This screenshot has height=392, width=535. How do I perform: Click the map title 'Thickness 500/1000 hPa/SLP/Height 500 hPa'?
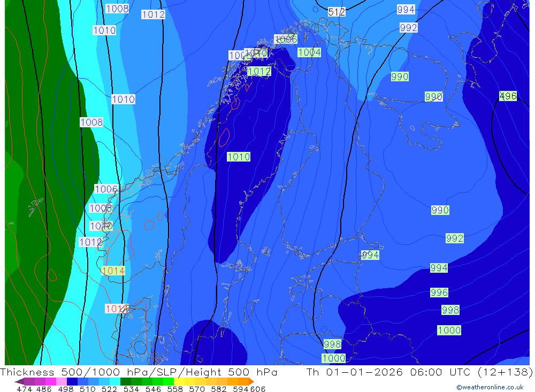click(139, 372)
